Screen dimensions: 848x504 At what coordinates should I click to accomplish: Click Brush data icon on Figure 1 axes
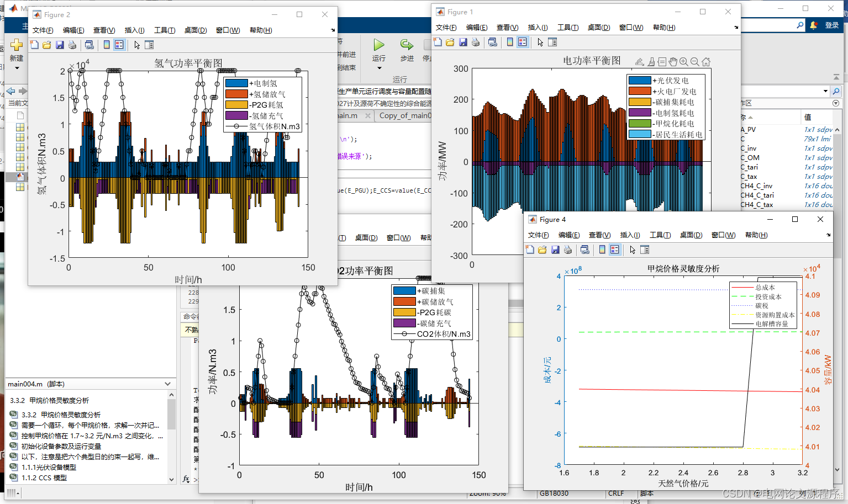(651, 62)
